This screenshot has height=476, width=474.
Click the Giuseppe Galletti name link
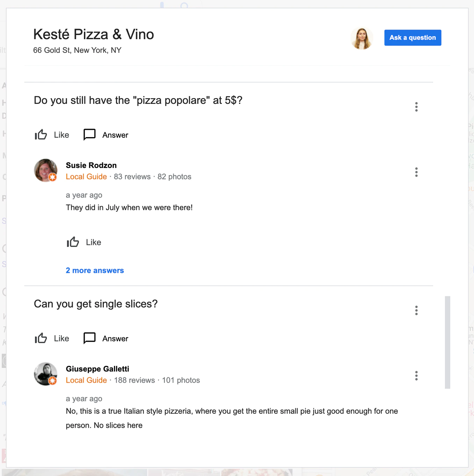(x=98, y=369)
